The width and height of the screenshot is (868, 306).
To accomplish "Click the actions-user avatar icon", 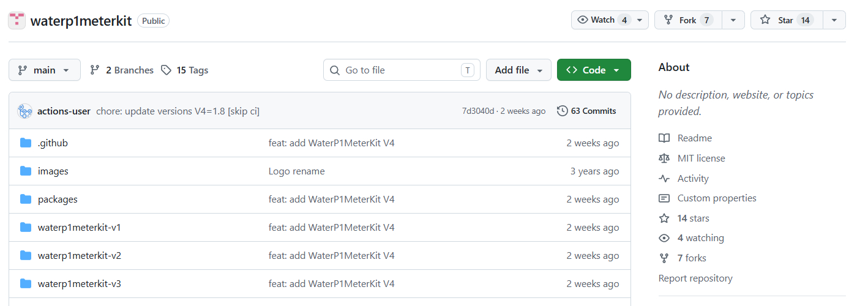I will [x=25, y=111].
